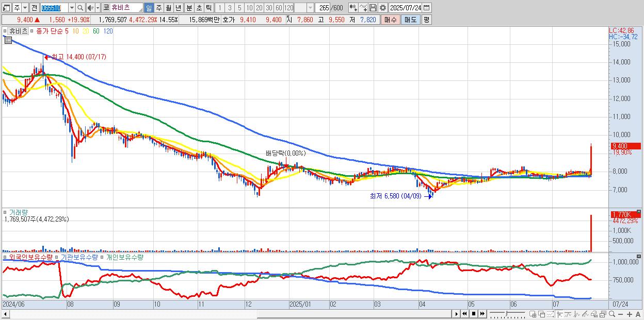Click the dotted-line chart icon in bottom toolbar
Viewport: 644px width, 320px height.
tap(550, 313)
